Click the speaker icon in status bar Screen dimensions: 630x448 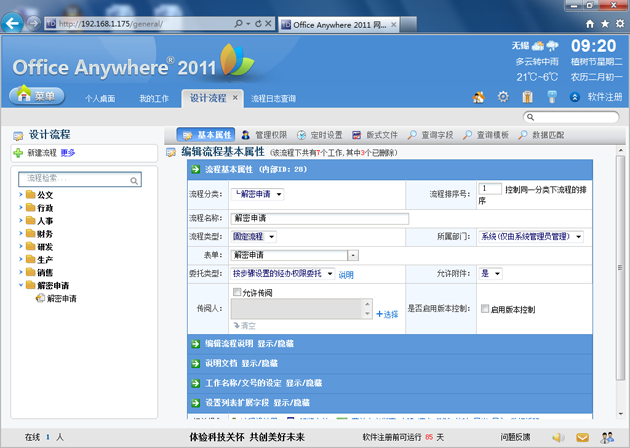pos(557,437)
